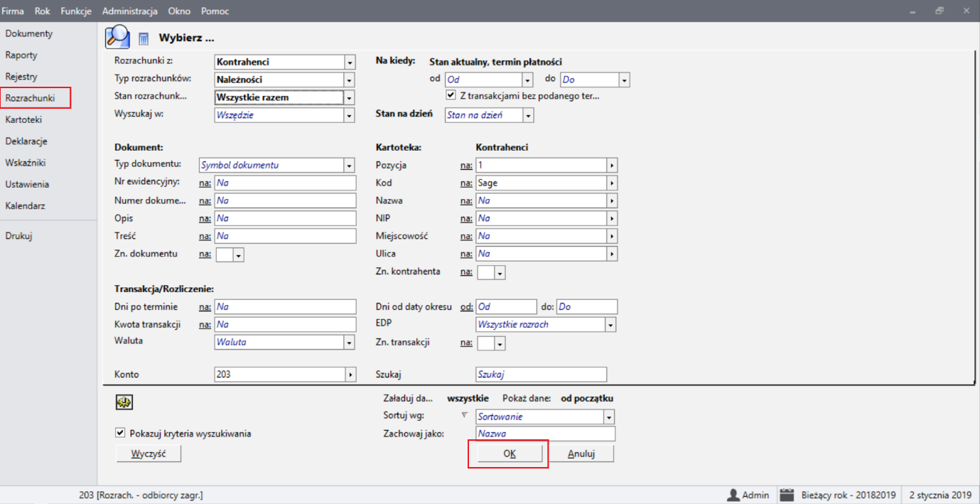Click the magnifying glass search icon
This screenshot has width=980, height=504.
click(118, 36)
